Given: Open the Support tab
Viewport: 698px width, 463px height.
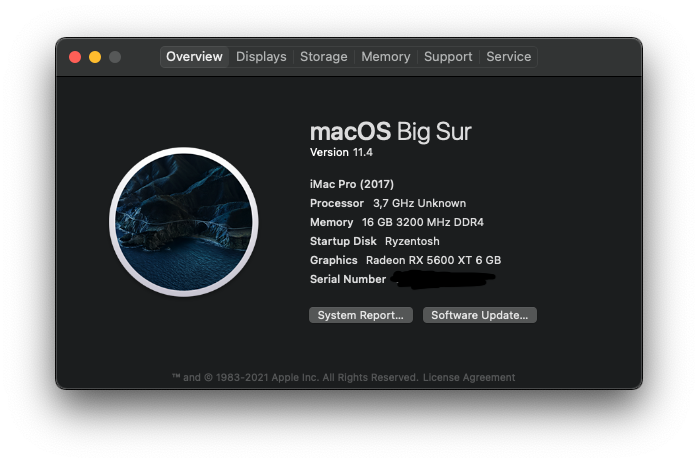Looking at the screenshot, I should coord(448,57).
